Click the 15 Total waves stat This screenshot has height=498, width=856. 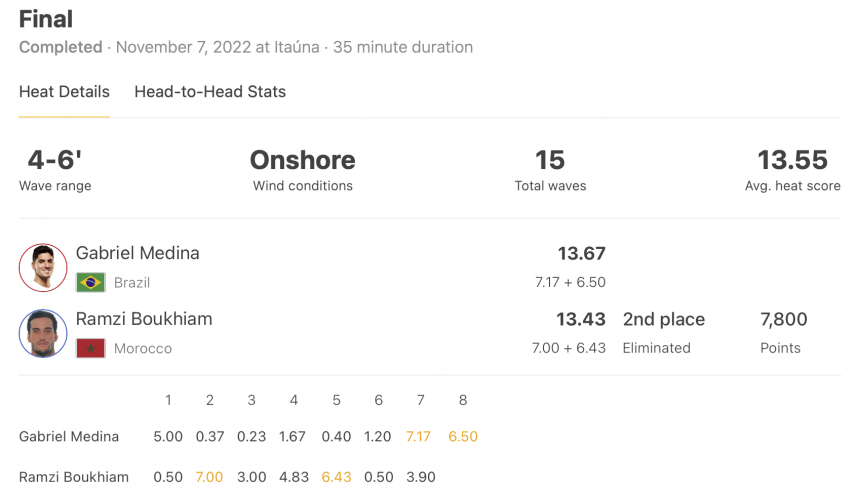[x=550, y=170]
